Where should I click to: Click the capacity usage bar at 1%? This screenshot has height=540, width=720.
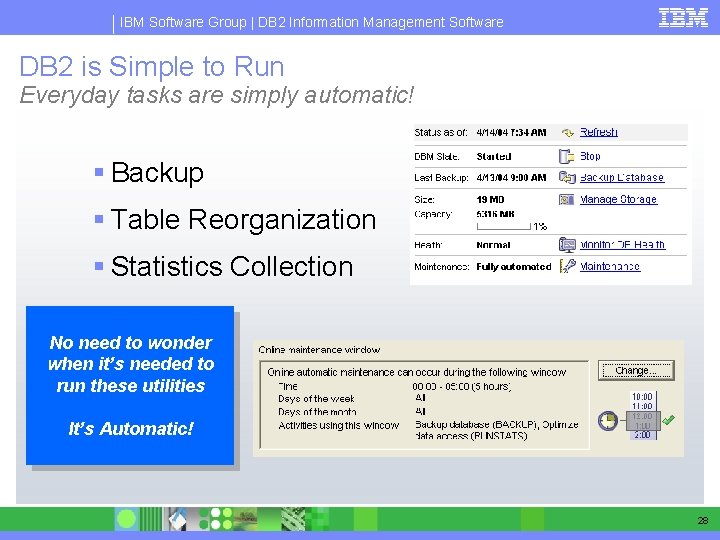pos(504,226)
